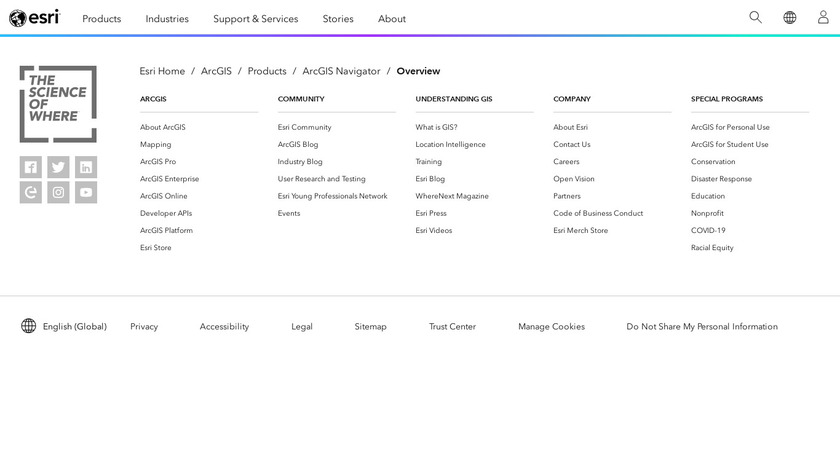Open the ArcGIS Pro link
840x472 pixels.
pos(158,162)
